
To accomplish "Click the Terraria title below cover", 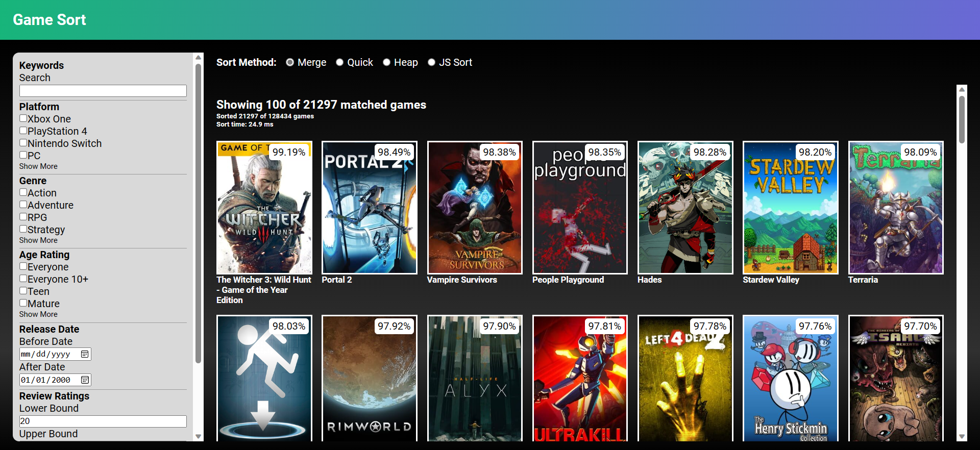I will click(863, 280).
